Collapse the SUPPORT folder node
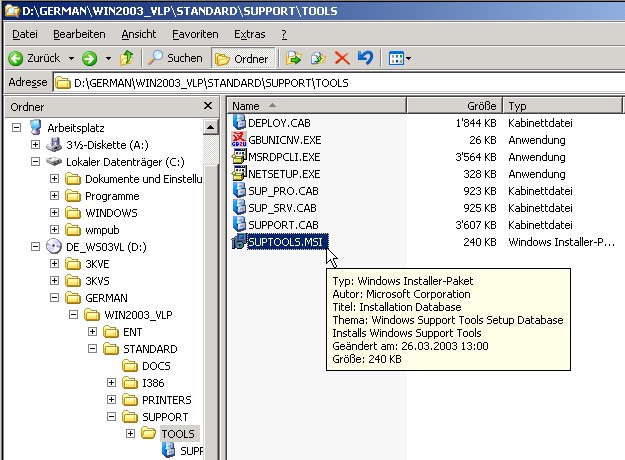Viewport: 625px width, 460px height. tap(112, 417)
